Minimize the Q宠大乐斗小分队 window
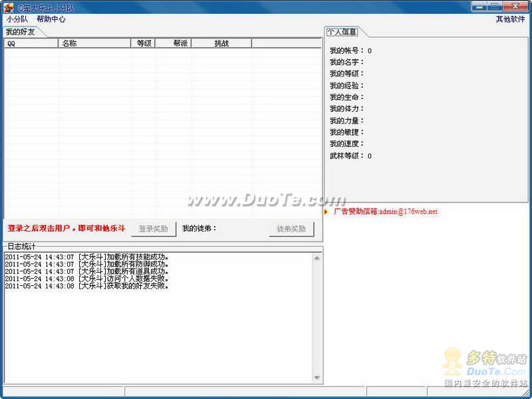532x399 pixels. click(479, 6)
